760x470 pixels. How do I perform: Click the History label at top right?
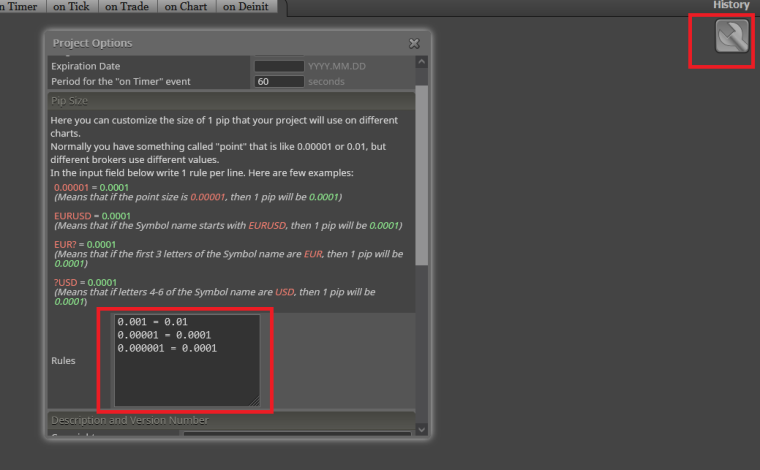(731, 5)
